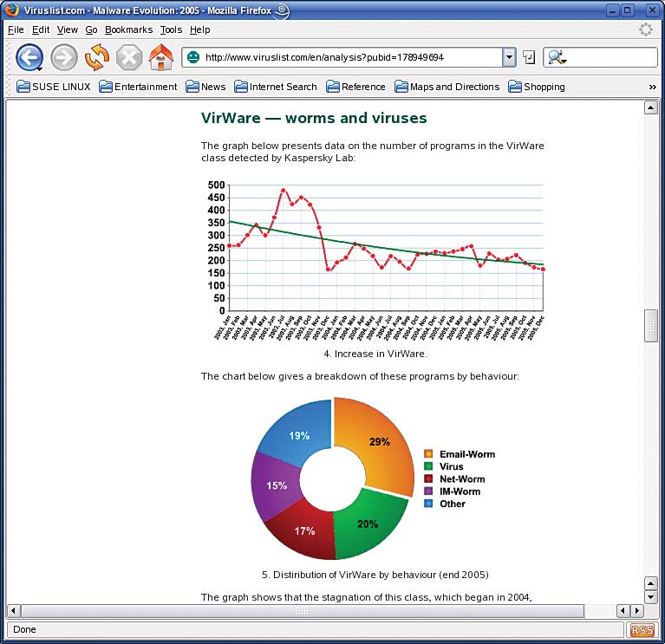Image resolution: width=665 pixels, height=644 pixels.
Task: Open the search engine selector icon
Action: click(x=557, y=57)
